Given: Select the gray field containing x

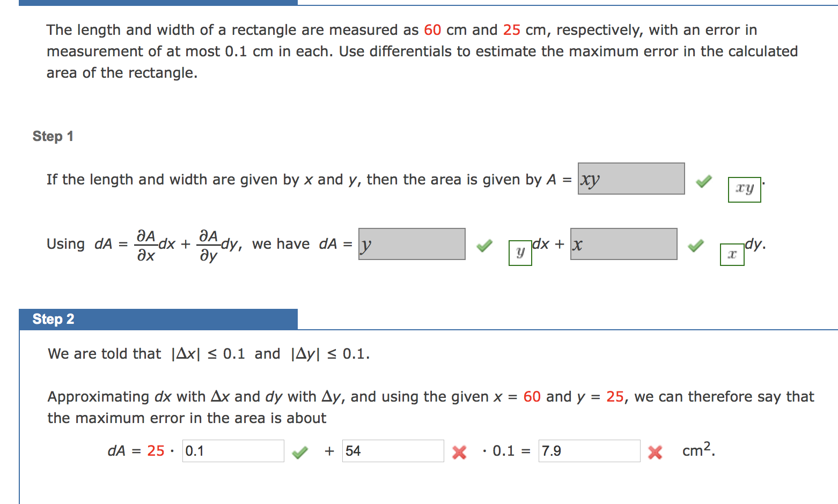Looking at the screenshot, I should tap(623, 244).
